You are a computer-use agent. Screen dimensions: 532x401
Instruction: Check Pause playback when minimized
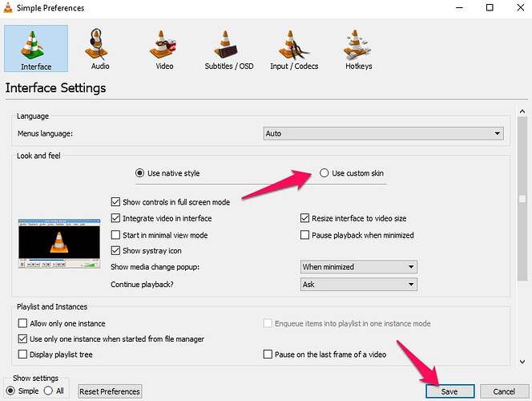point(305,235)
